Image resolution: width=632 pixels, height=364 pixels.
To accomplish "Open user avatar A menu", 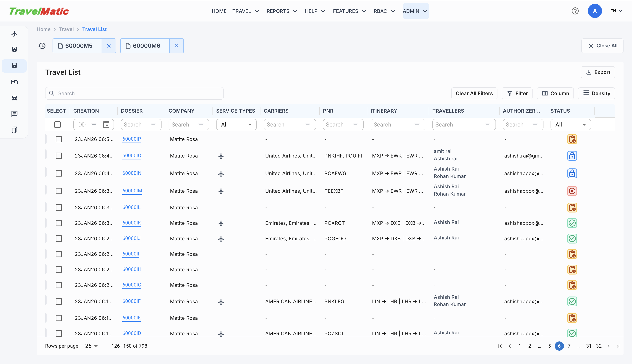I will 595,11.
